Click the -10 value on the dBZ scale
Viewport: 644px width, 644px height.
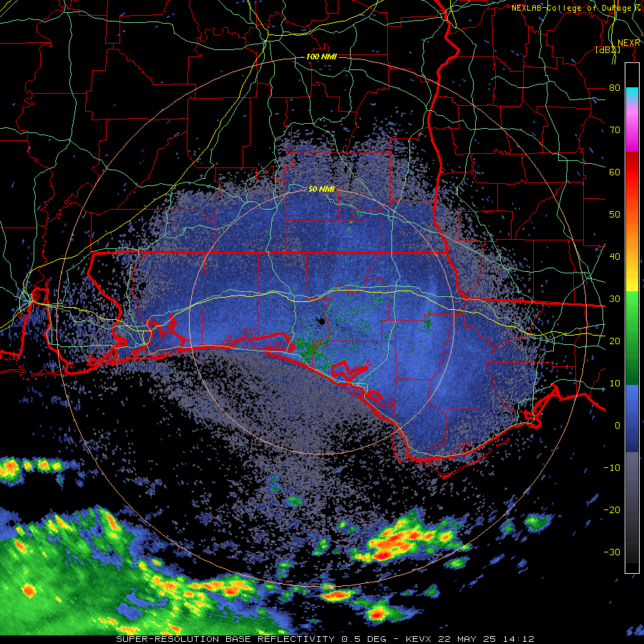[612, 468]
